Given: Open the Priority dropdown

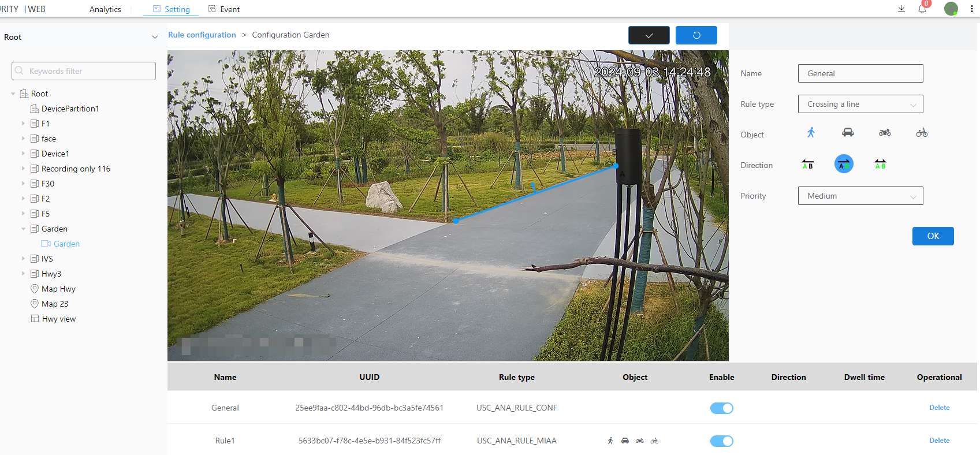Looking at the screenshot, I should click(860, 196).
